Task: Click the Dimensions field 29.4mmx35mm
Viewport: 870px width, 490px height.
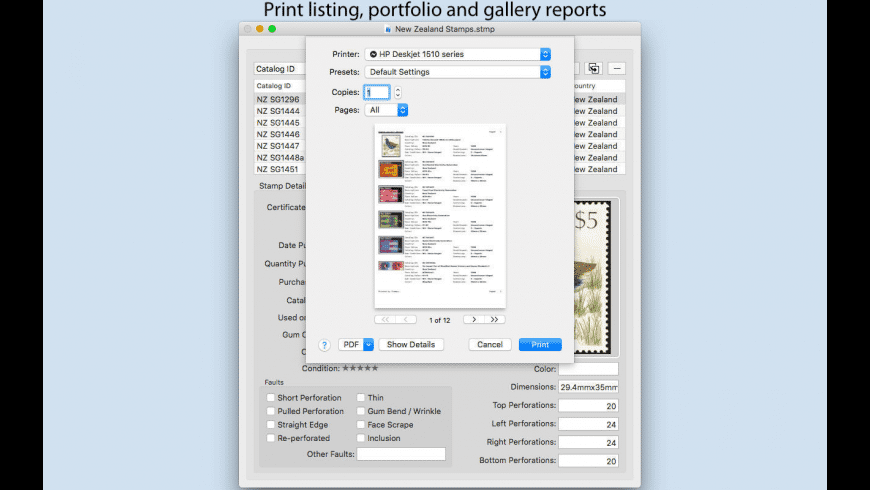Action: pyautogui.click(x=589, y=387)
